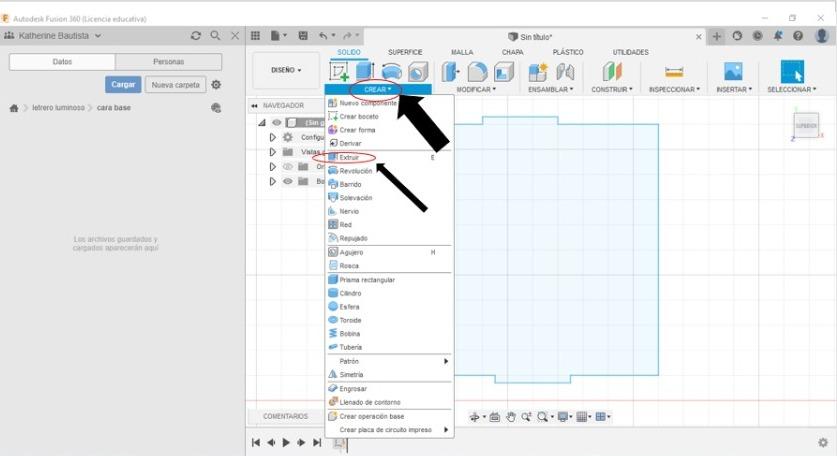Click the Undo arrow icon
Viewport: 837px width, 456px height.
pos(323,36)
